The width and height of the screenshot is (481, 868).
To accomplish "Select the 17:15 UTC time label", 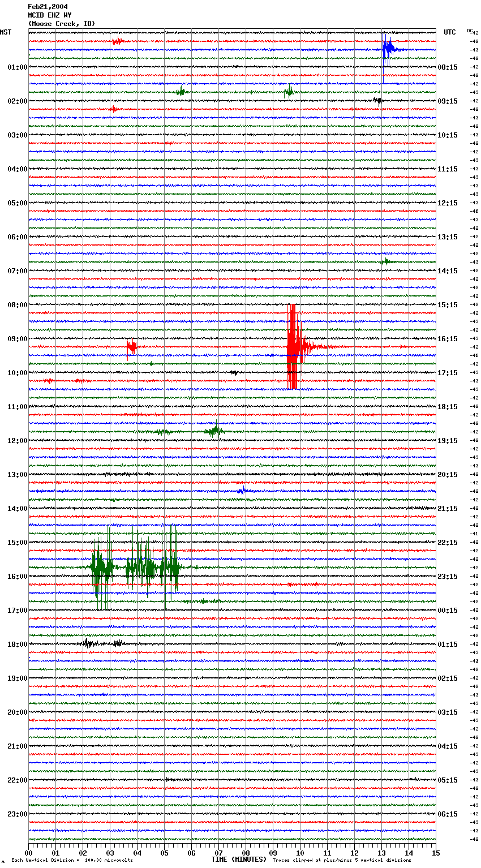I will point(448,373).
